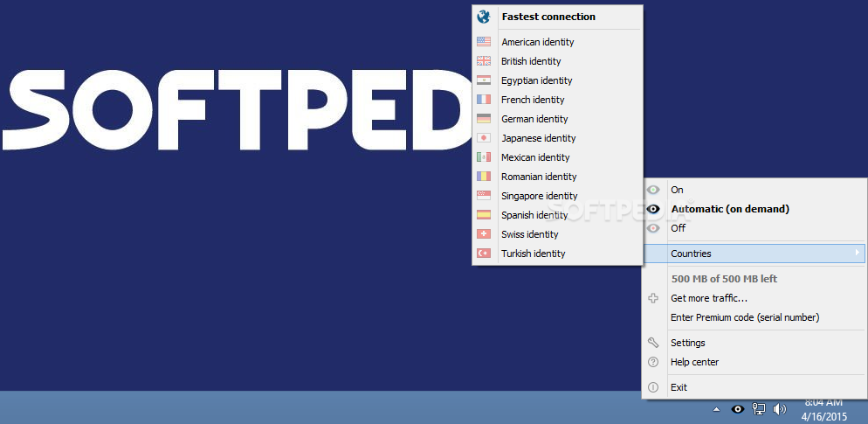Click the plus icon beside Get more traffic
This screenshot has height=424, width=868.
pos(653,298)
